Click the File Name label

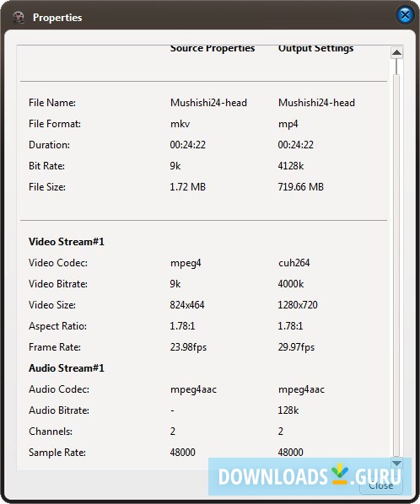coord(52,103)
